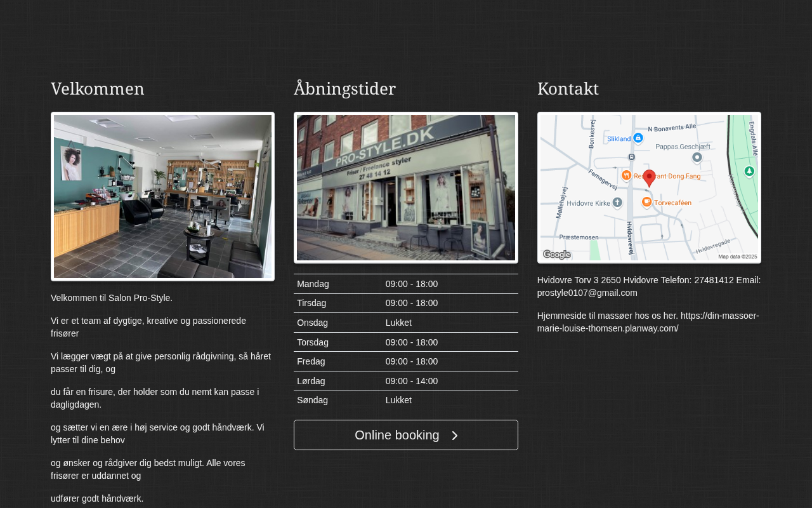Click Mandag's opening hours 09:00 - 18:00

click(412, 284)
